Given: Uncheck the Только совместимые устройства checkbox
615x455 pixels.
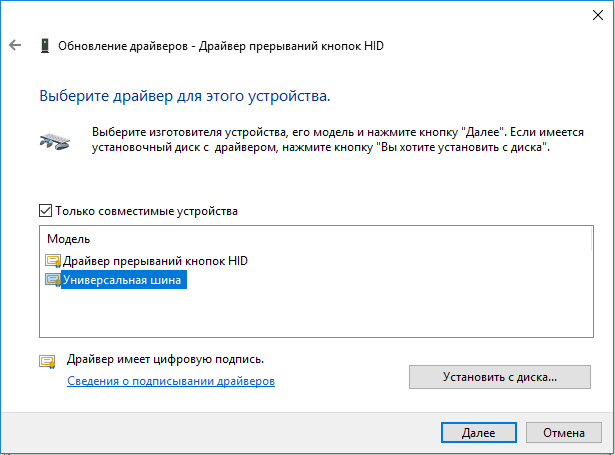Looking at the screenshot, I should [x=45, y=211].
